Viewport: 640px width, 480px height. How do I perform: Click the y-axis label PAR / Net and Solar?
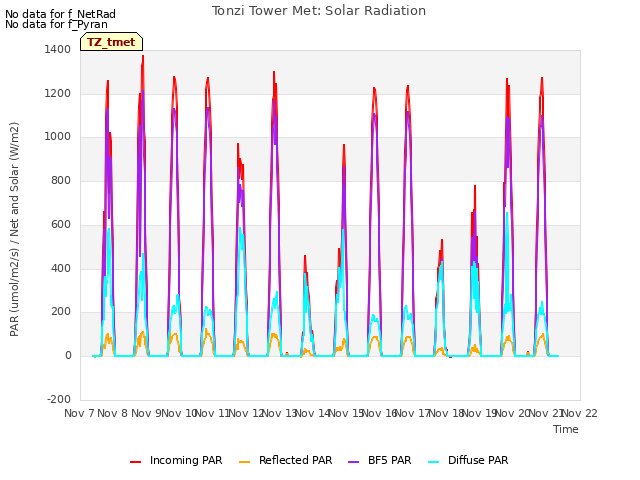[14, 229]
